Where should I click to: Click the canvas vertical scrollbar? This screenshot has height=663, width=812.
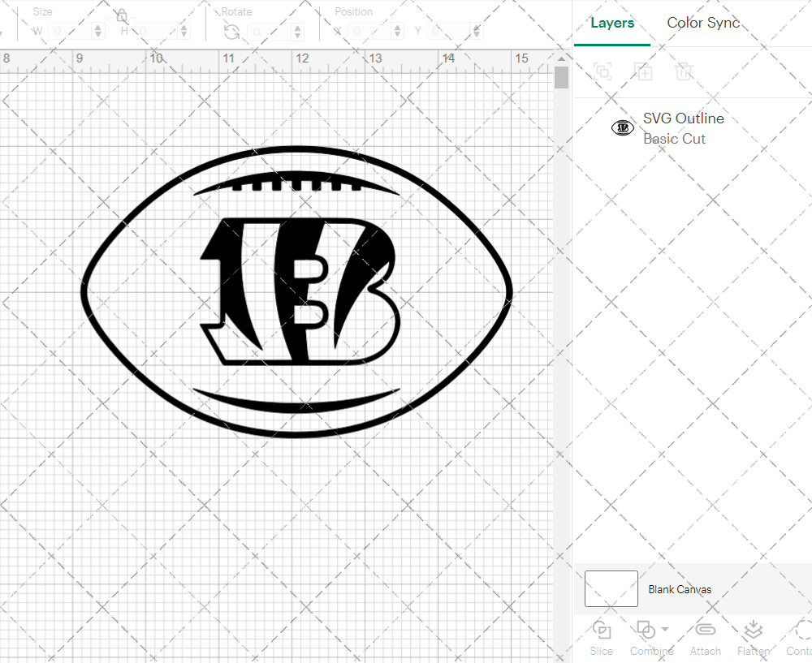[x=560, y=77]
